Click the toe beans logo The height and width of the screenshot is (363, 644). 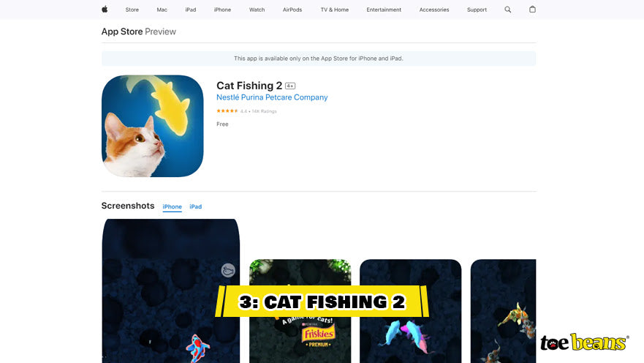[x=584, y=343]
